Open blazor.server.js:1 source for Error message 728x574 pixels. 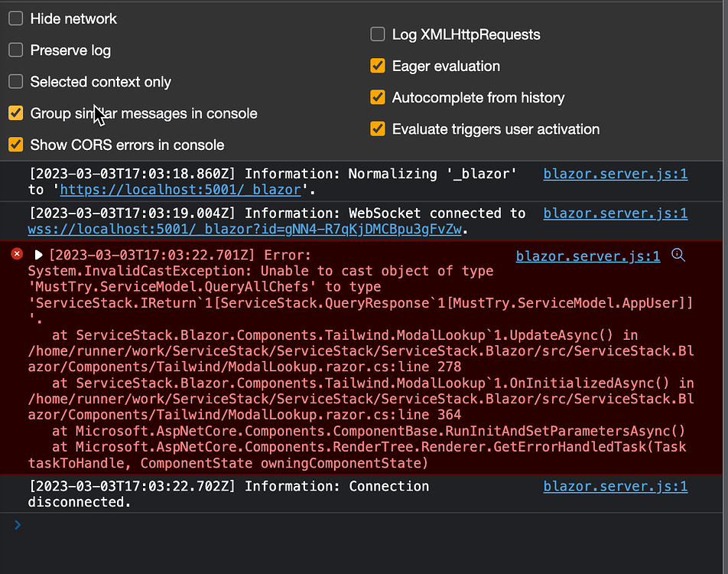pos(588,256)
